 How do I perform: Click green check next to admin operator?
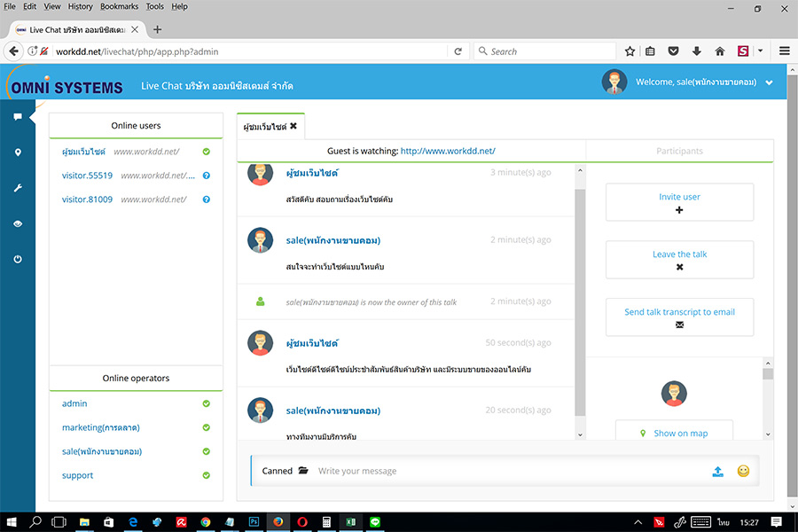coord(206,403)
